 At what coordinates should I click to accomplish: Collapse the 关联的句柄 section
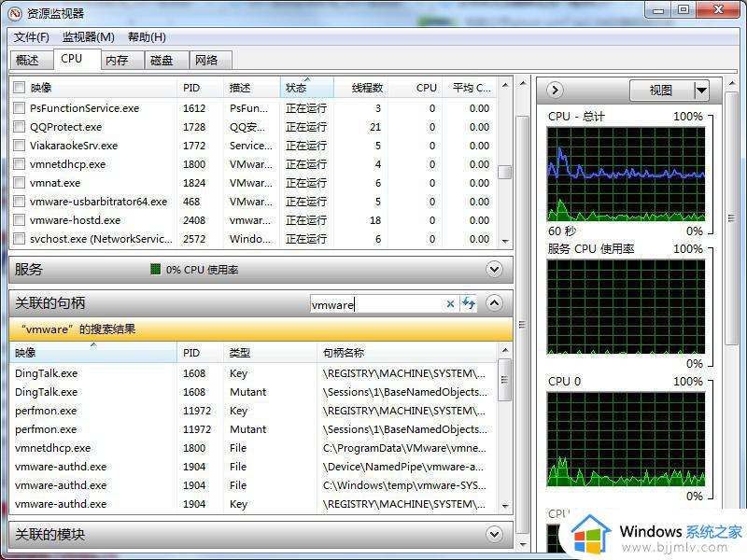point(495,302)
